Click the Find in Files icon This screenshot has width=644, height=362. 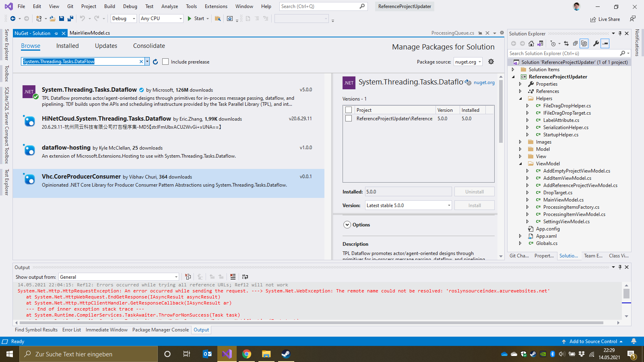(x=218, y=19)
